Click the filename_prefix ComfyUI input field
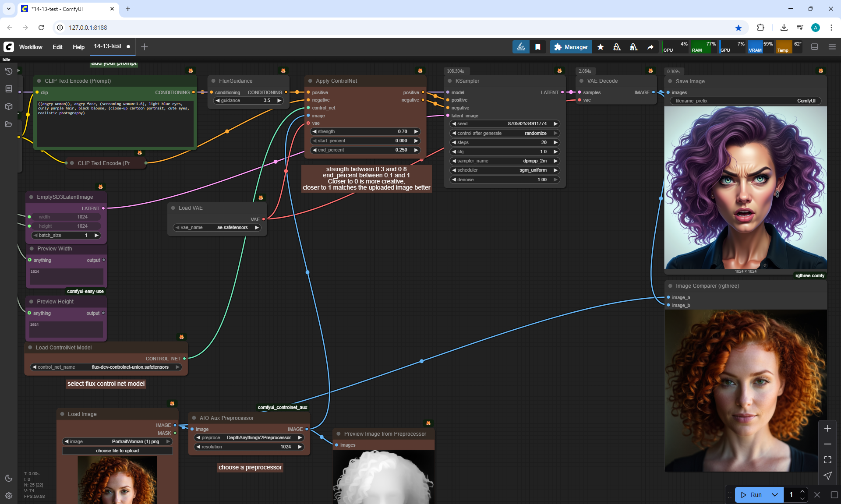Viewport: 841px width, 504px height. pos(745,101)
